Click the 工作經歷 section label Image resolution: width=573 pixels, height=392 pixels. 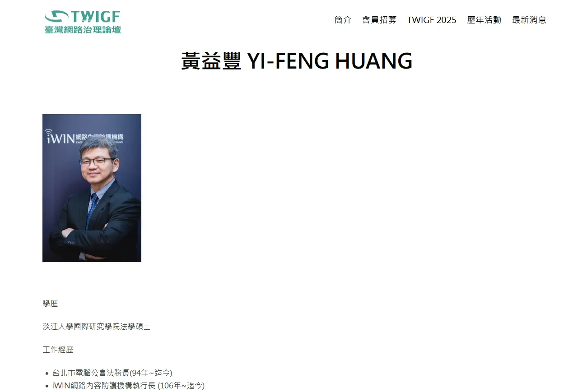pyautogui.click(x=58, y=350)
